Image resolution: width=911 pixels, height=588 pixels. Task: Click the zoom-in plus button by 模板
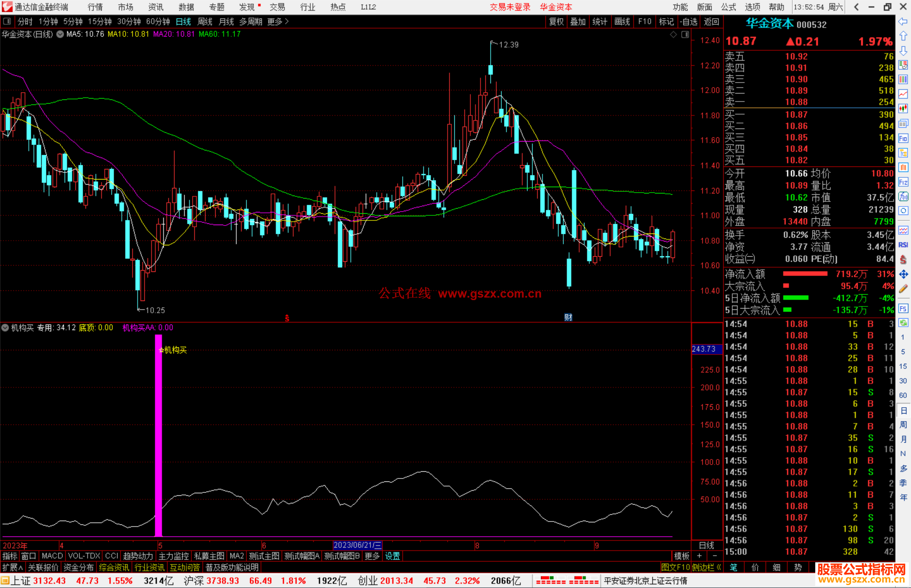699,556
